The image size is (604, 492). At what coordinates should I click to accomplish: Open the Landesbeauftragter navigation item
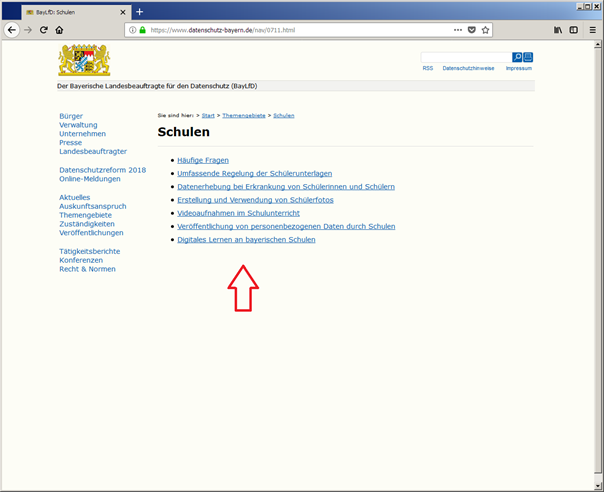click(x=93, y=151)
